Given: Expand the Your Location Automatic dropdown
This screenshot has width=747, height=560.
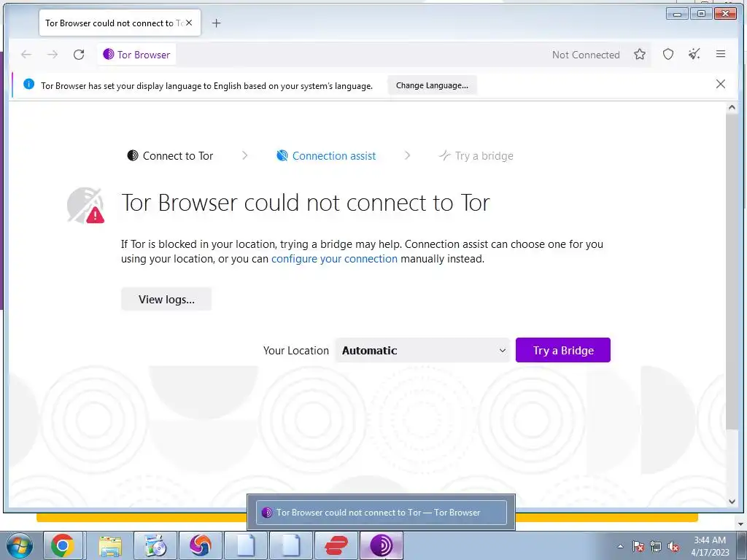Looking at the screenshot, I should pyautogui.click(x=422, y=351).
